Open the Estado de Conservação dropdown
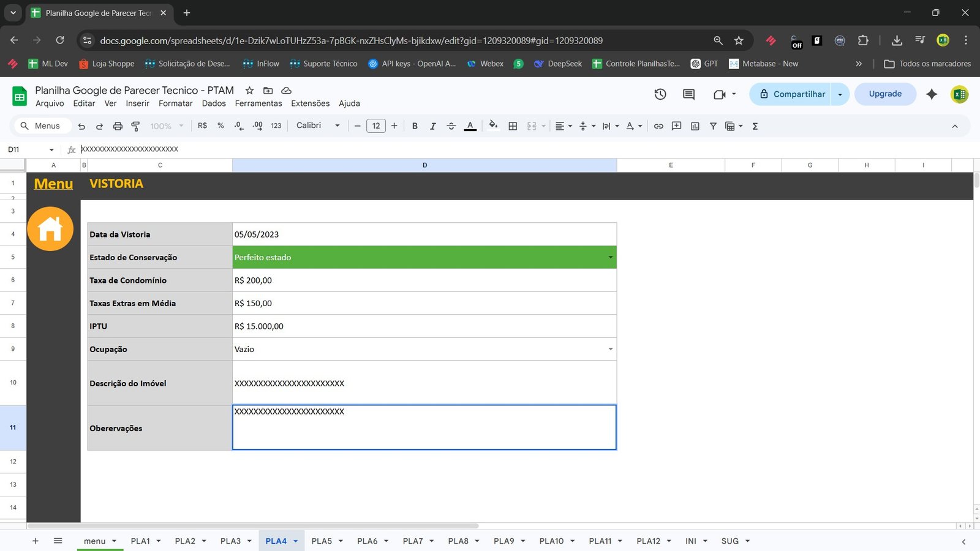 click(610, 257)
